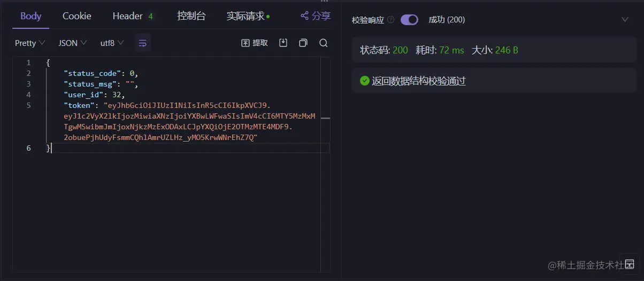Click the download response icon

pyautogui.click(x=283, y=43)
